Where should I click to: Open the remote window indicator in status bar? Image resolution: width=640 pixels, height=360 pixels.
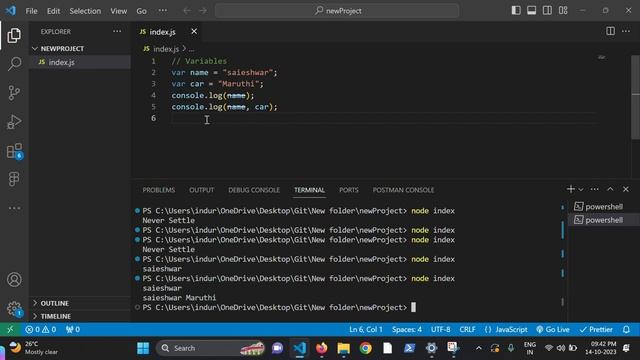10,329
